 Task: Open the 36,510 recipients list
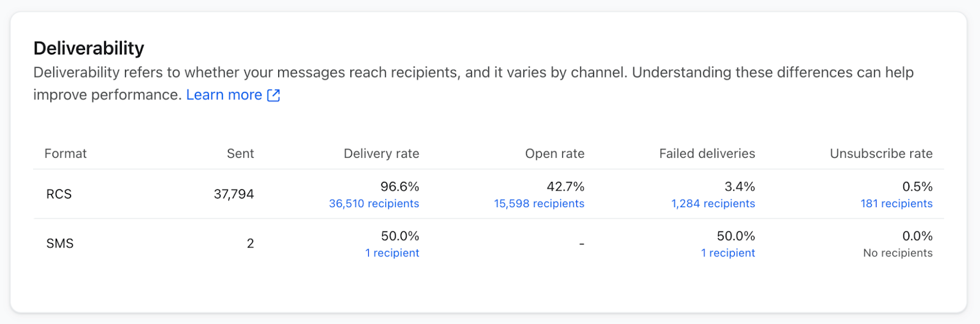coord(374,203)
